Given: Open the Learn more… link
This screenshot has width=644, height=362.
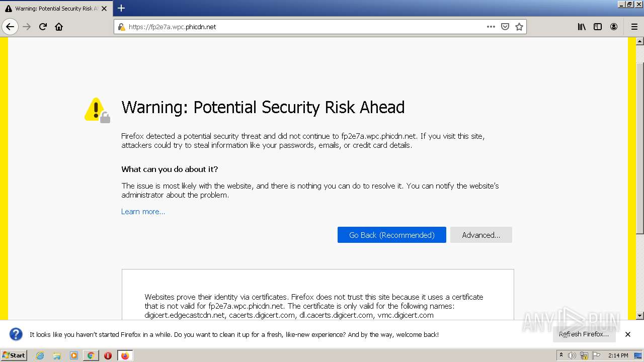Looking at the screenshot, I should tap(143, 212).
